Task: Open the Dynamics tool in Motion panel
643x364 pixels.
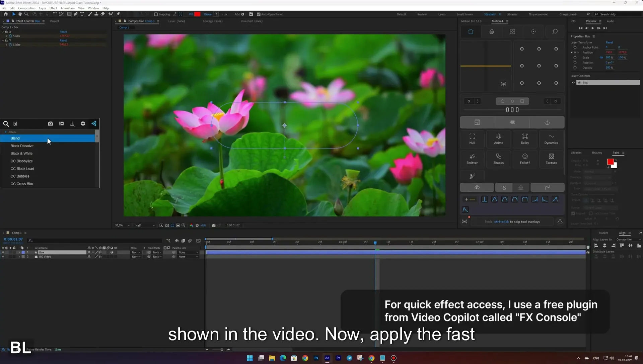Action: click(x=551, y=139)
